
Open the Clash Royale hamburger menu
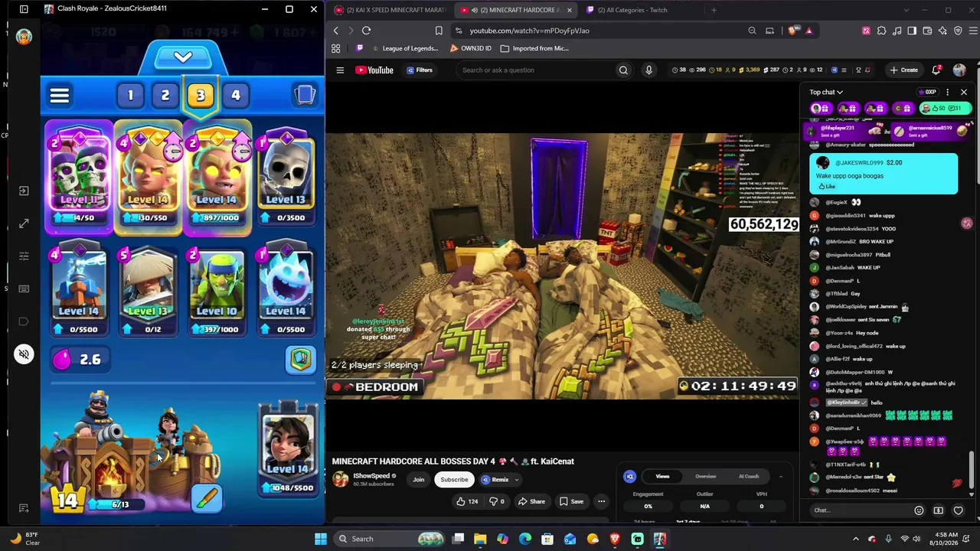click(60, 96)
